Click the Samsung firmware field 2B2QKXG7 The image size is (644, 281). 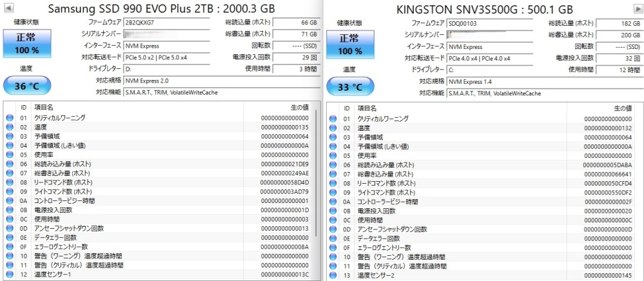pyautogui.click(x=166, y=23)
